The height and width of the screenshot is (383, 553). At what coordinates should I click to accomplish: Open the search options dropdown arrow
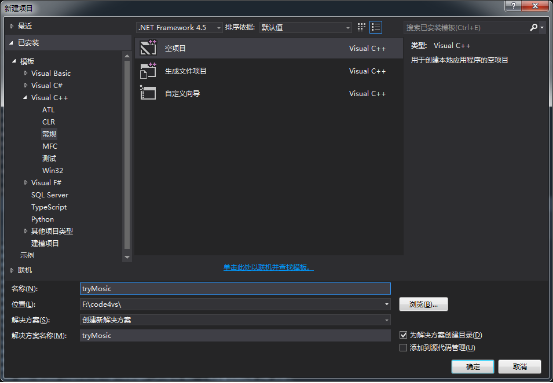[x=542, y=28]
